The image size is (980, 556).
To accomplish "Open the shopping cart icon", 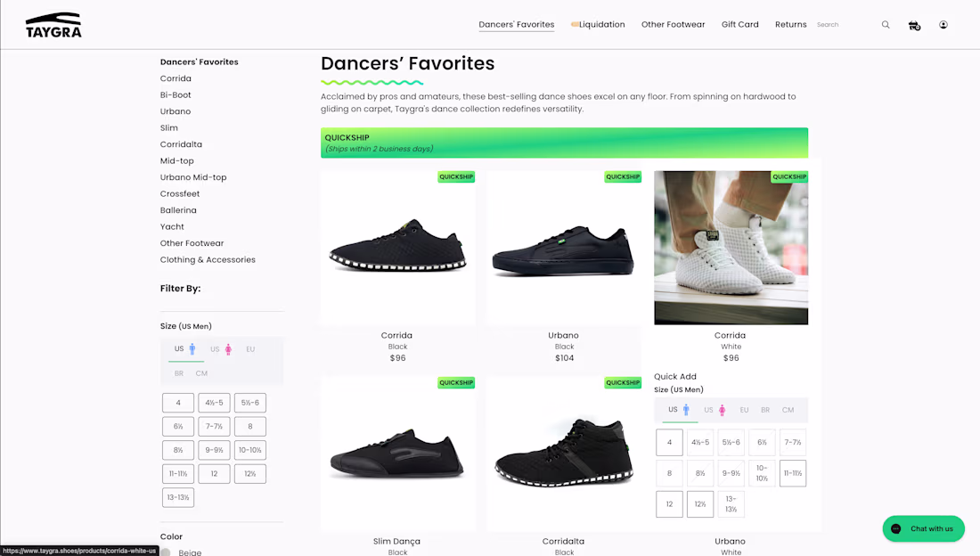I will point(914,25).
